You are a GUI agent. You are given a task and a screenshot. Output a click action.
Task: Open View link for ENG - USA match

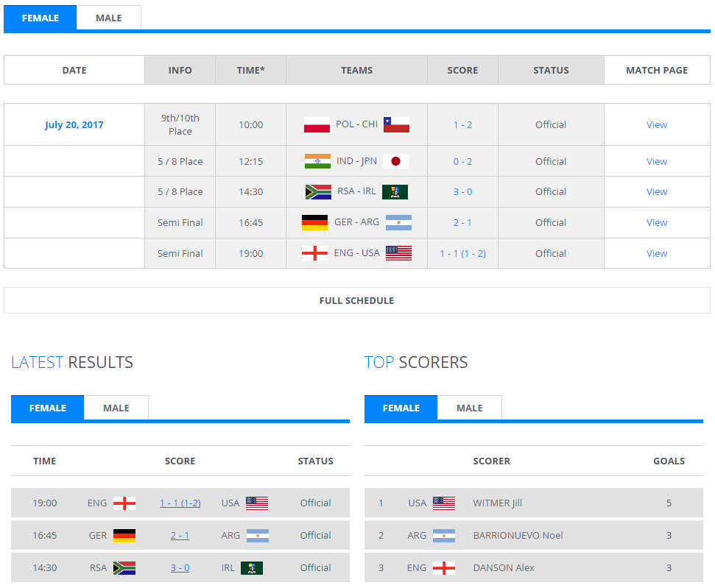(657, 253)
